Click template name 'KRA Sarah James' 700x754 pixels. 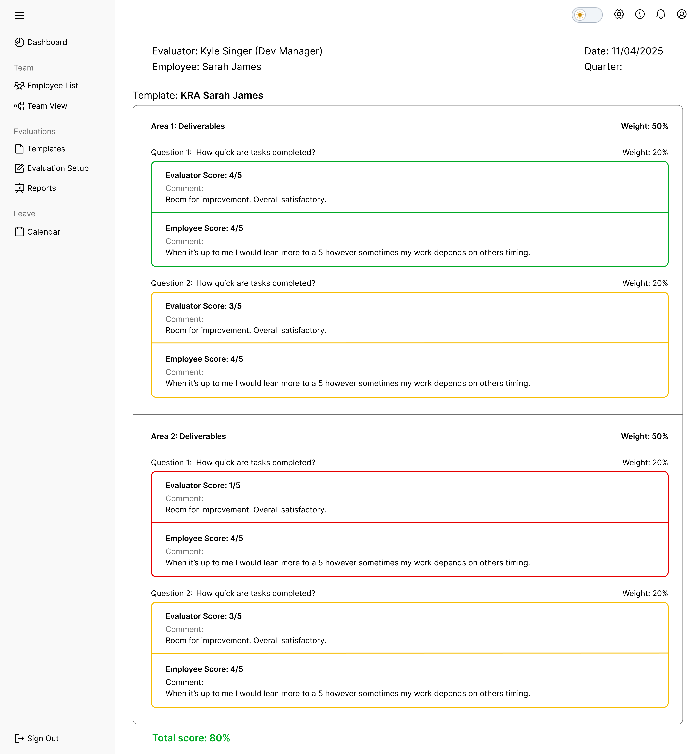(222, 96)
